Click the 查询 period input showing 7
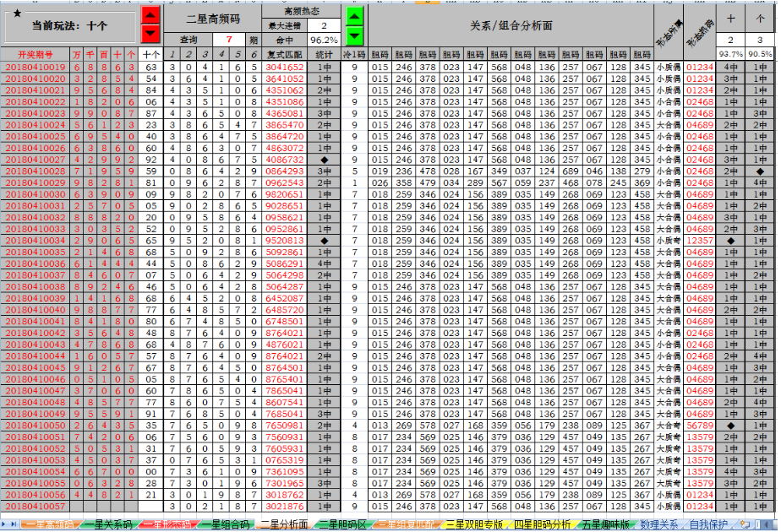The image size is (781, 532). (228, 40)
